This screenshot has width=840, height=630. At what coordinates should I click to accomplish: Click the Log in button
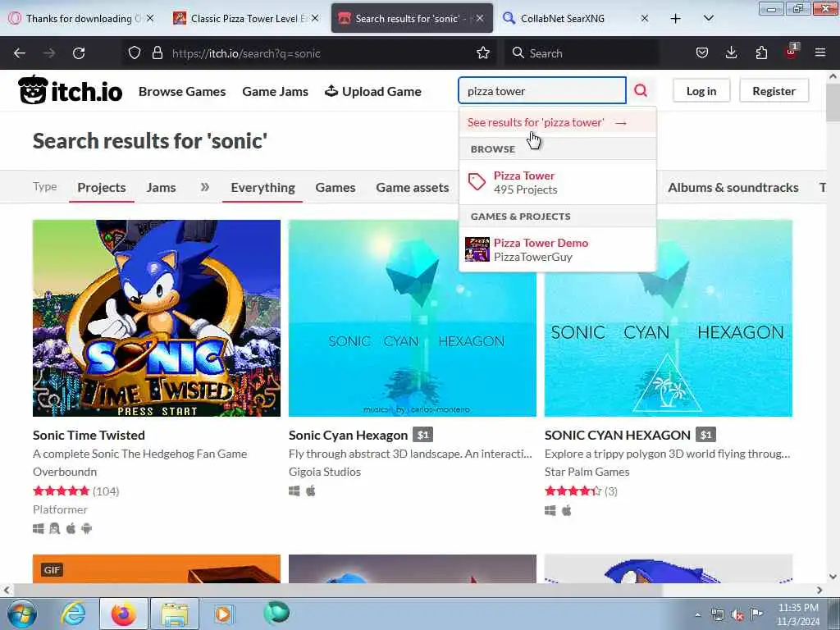coord(701,91)
